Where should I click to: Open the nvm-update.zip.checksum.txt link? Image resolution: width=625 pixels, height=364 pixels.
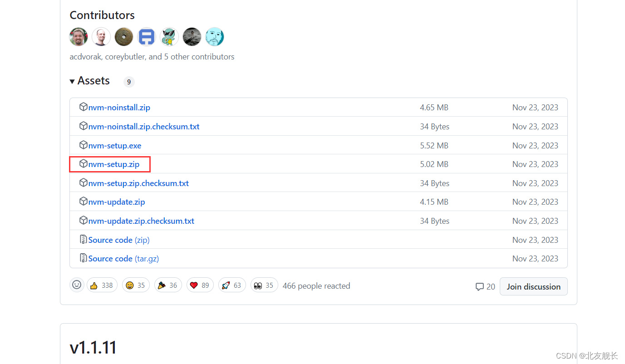point(141,221)
